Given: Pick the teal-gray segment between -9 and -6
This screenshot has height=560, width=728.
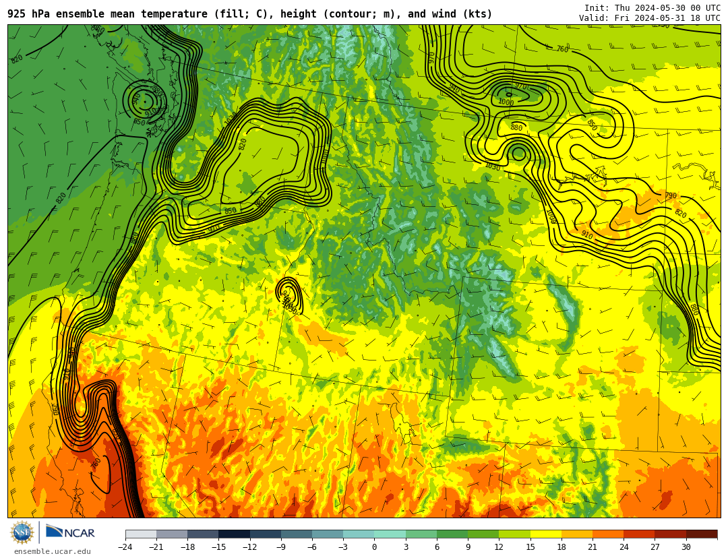Looking at the screenshot, I should [x=297, y=534].
